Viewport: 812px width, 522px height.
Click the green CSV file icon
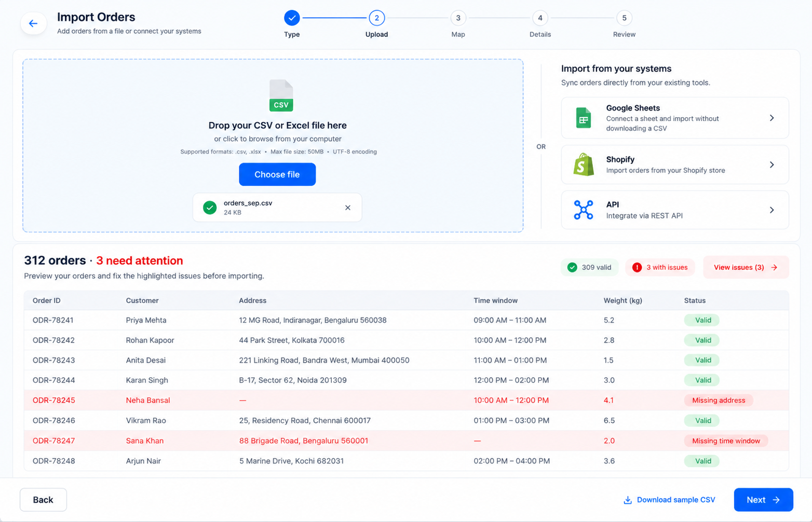pos(281,95)
